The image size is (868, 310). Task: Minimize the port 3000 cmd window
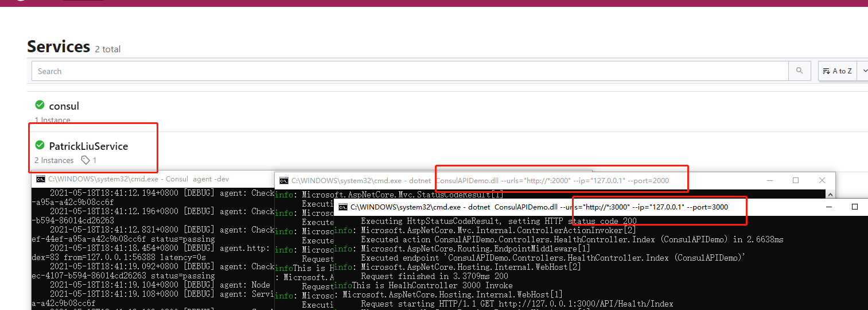[828, 207]
